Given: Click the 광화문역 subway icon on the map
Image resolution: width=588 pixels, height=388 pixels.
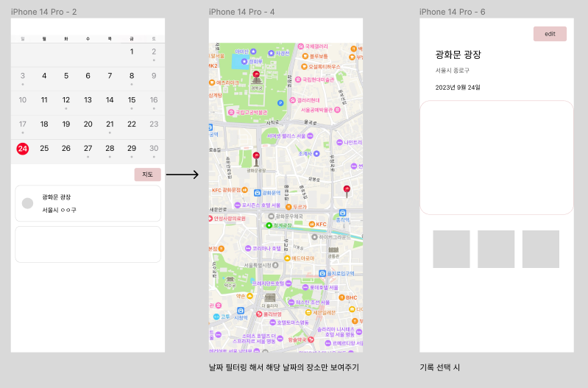Looking at the screenshot, I should click(x=258, y=193).
